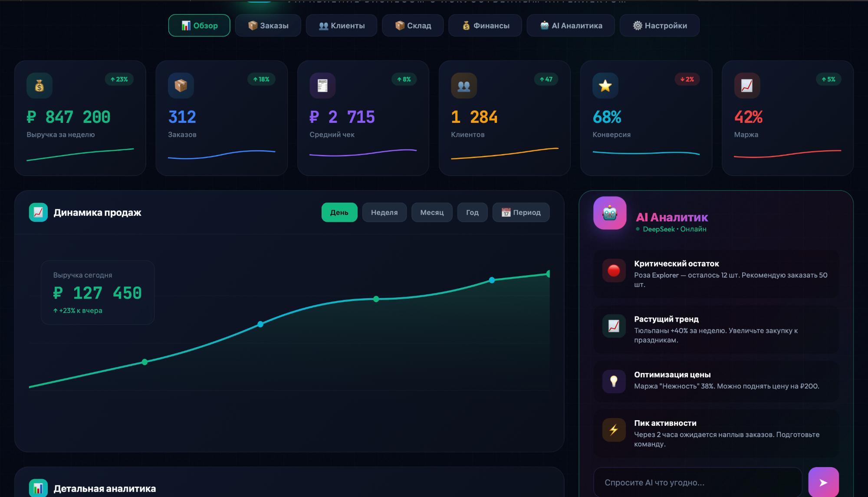The height and width of the screenshot is (497, 868).
Task: Switch to the Склад tab
Action: coord(412,25)
